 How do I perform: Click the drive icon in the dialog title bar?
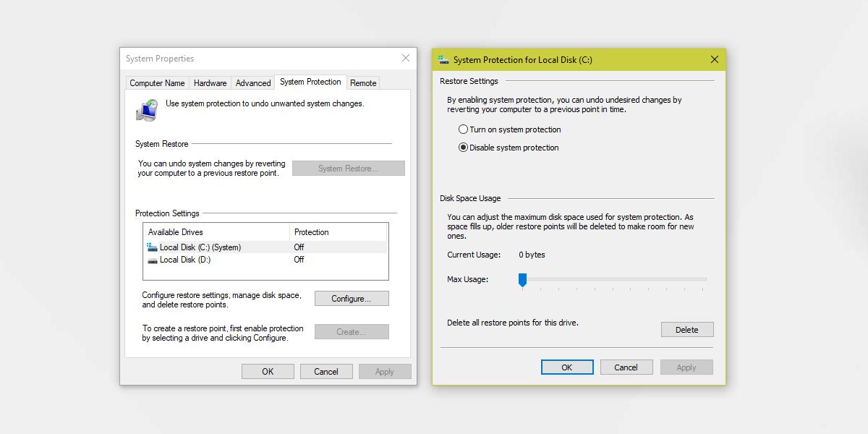point(445,60)
